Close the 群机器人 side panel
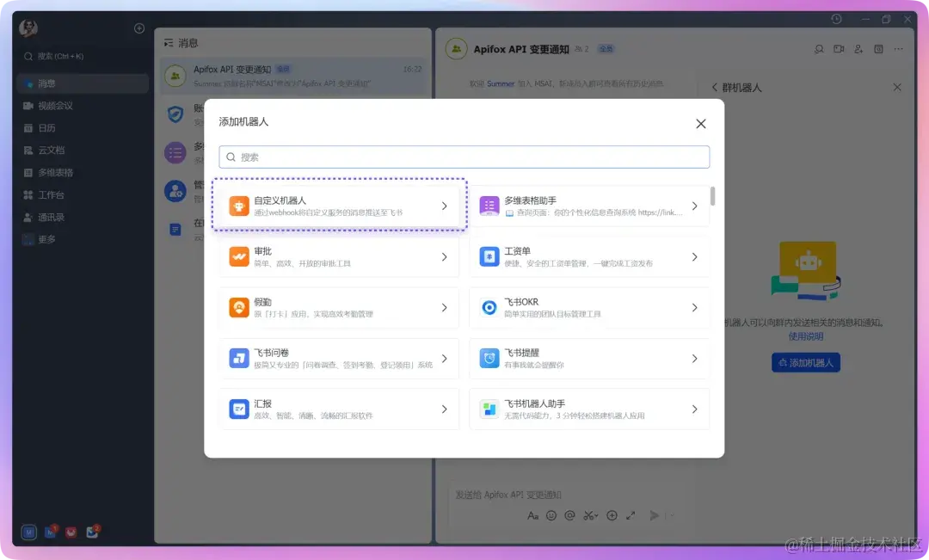Viewport: 929px width, 560px height. (897, 87)
